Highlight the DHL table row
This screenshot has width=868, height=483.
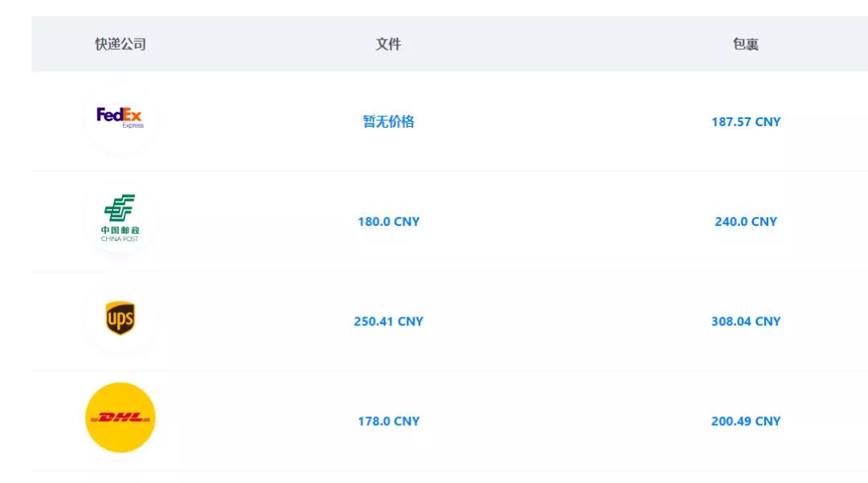coord(563,421)
